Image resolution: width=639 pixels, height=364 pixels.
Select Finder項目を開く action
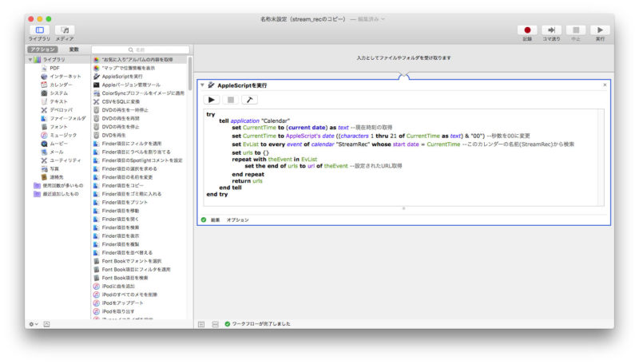pos(116,219)
